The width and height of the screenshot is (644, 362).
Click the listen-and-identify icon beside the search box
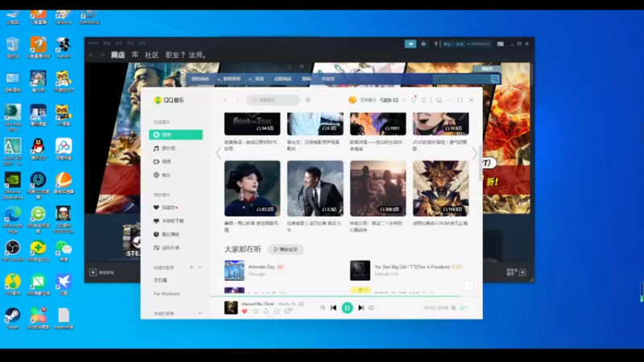[308, 100]
